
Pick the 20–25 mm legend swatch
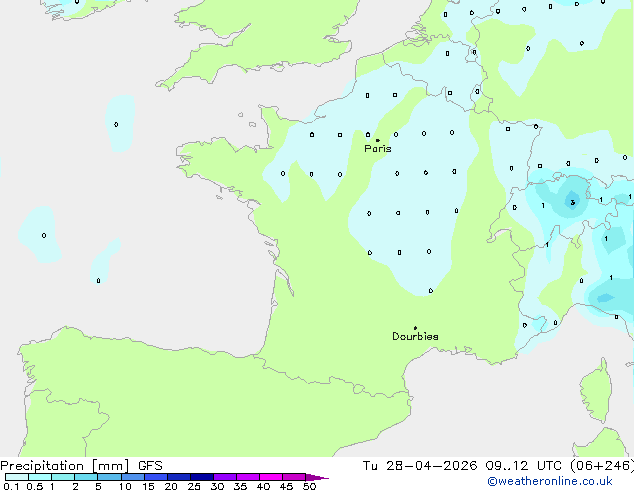[x=179, y=477]
